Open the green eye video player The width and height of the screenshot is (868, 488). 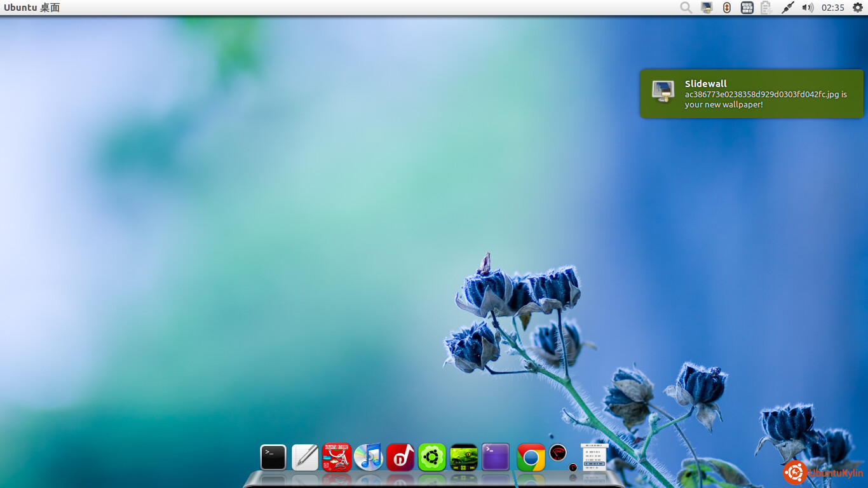tap(464, 457)
